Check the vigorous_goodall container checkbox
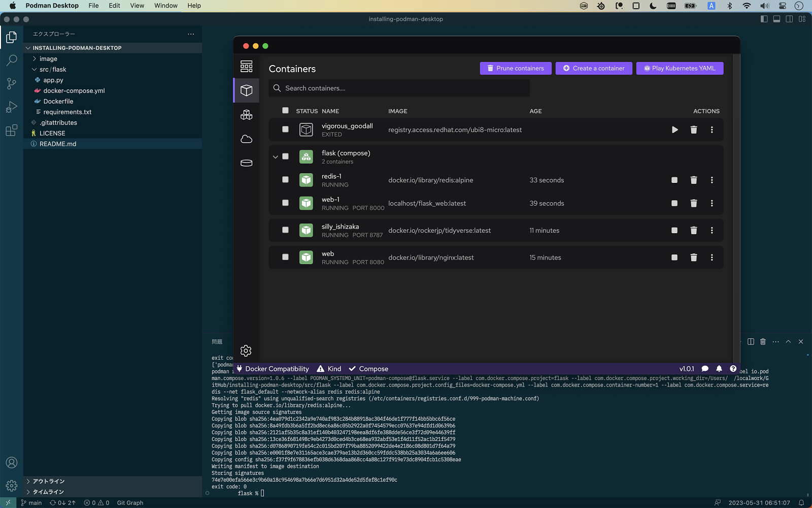This screenshot has height=508, width=812. pyautogui.click(x=285, y=130)
